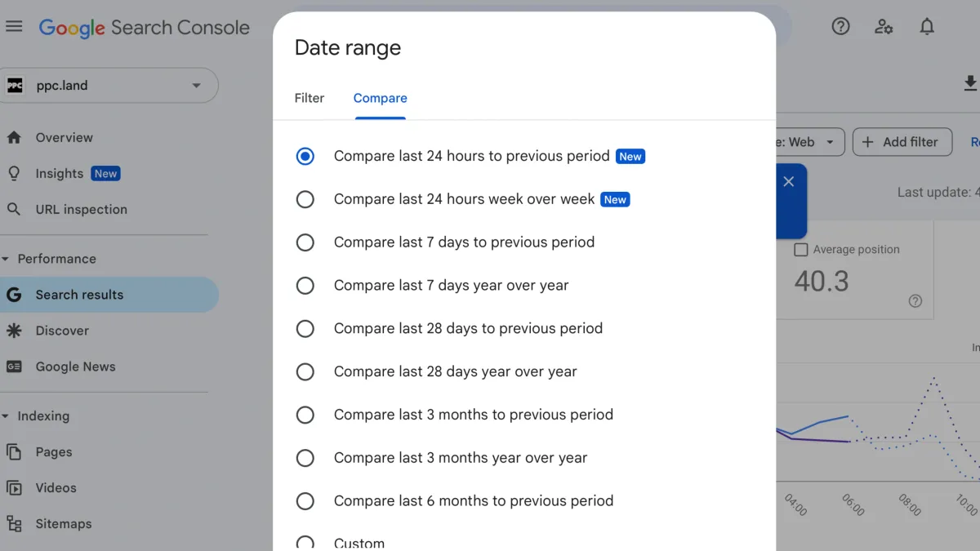The width and height of the screenshot is (980, 551).
Task: Open the Sitemaps section
Action: (x=64, y=523)
